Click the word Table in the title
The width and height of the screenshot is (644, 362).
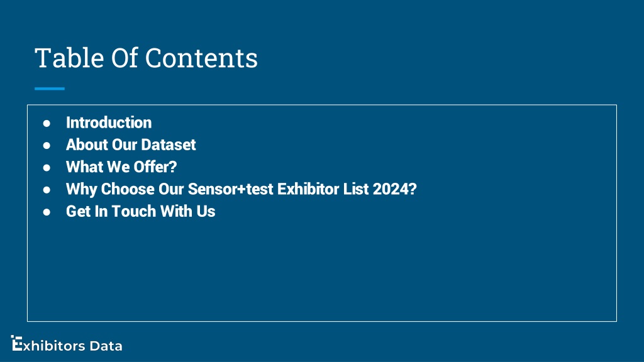(69, 58)
